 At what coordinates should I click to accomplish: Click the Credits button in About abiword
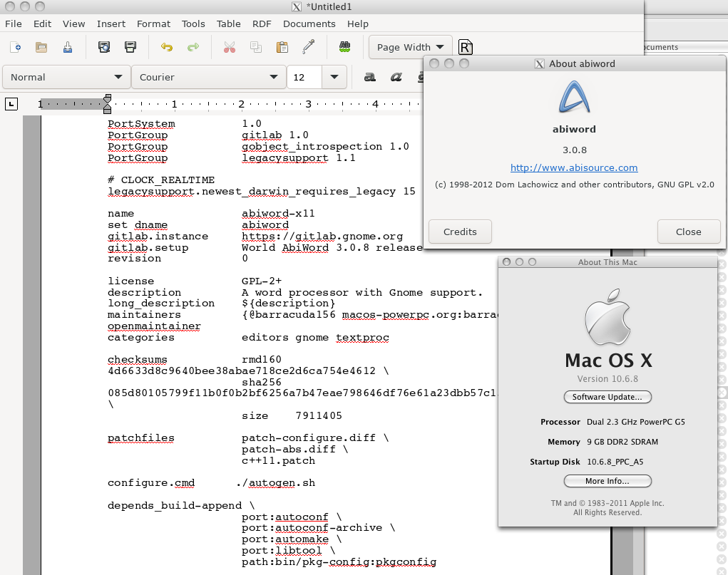(460, 232)
